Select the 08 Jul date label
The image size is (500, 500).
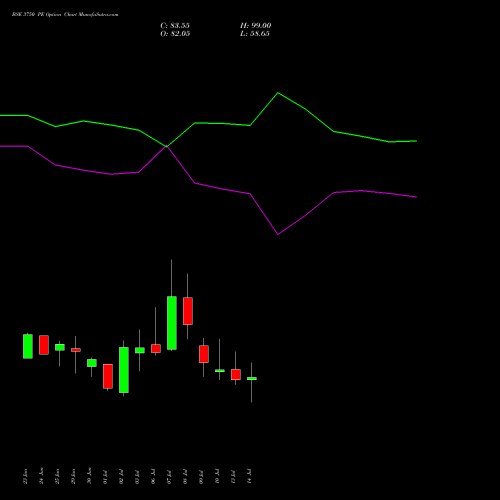tap(185, 476)
